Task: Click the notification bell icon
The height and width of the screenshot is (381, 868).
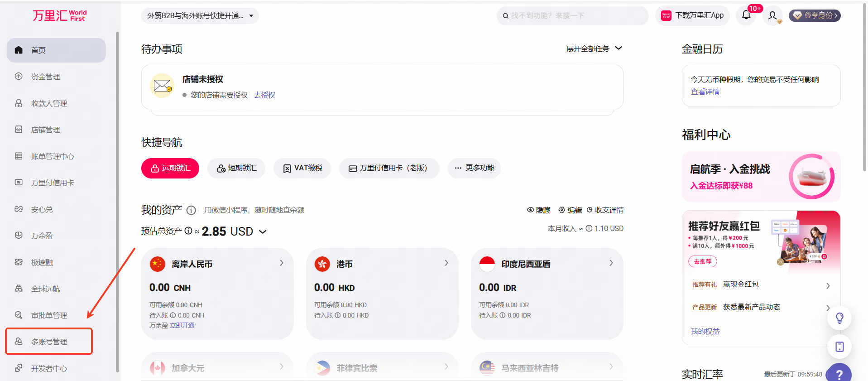Action: point(746,15)
